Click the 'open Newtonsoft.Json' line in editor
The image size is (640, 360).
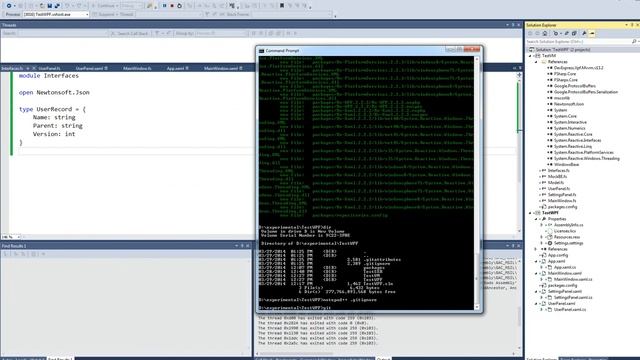pos(54,93)
